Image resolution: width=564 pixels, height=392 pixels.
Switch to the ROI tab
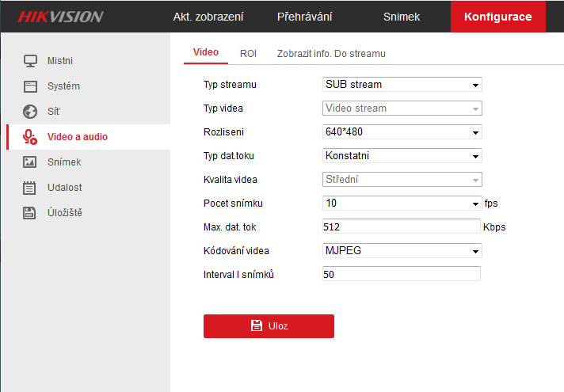[248, 54]
